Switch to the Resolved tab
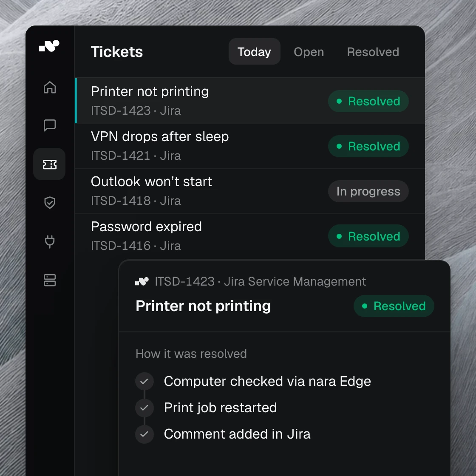This screenshot has width=476, height=476. (x=373, y=52)
